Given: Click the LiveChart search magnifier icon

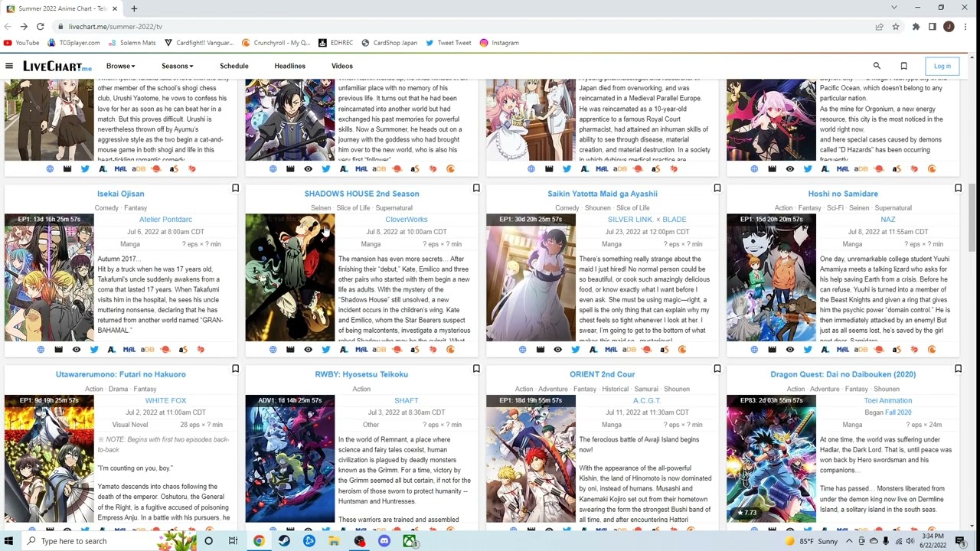Looking at the screenshot, I should coord(877,66).
